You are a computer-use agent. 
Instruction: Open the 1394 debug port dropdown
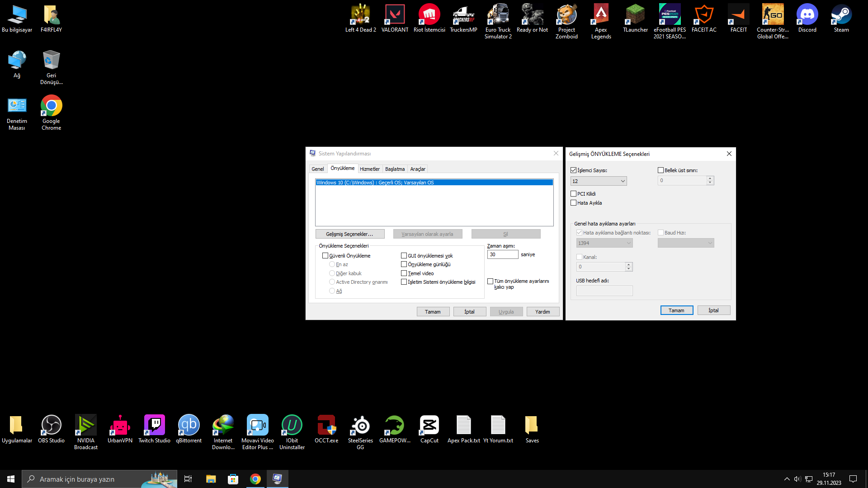click(604, 243)
